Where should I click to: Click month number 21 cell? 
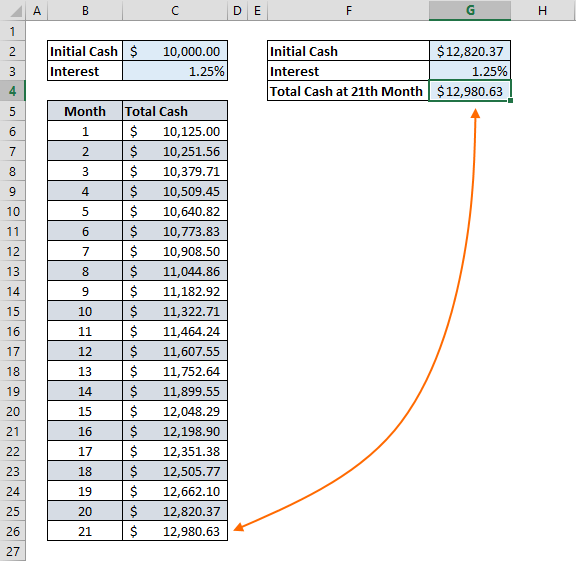[x=85, y=531]
